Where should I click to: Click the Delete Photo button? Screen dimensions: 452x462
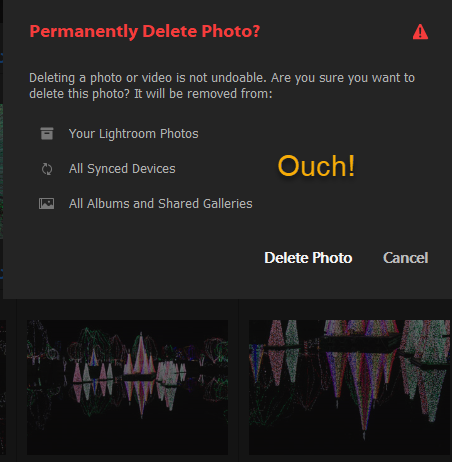click(x=308, y=258)
